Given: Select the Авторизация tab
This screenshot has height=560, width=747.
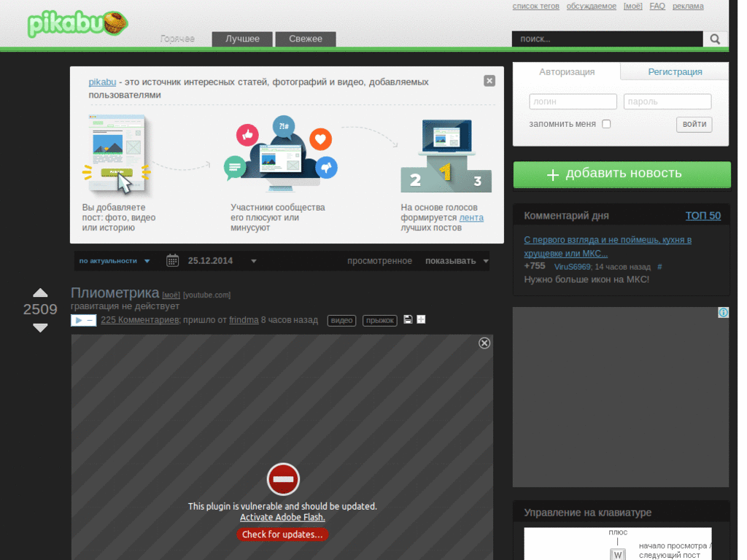Looking at the screenshot, I should click(x=566, y=72).
